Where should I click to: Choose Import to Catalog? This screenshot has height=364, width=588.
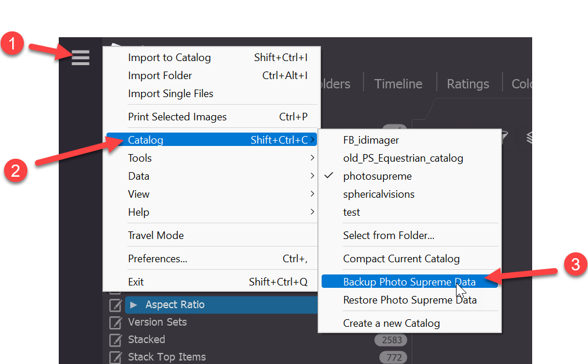point(212,58)
